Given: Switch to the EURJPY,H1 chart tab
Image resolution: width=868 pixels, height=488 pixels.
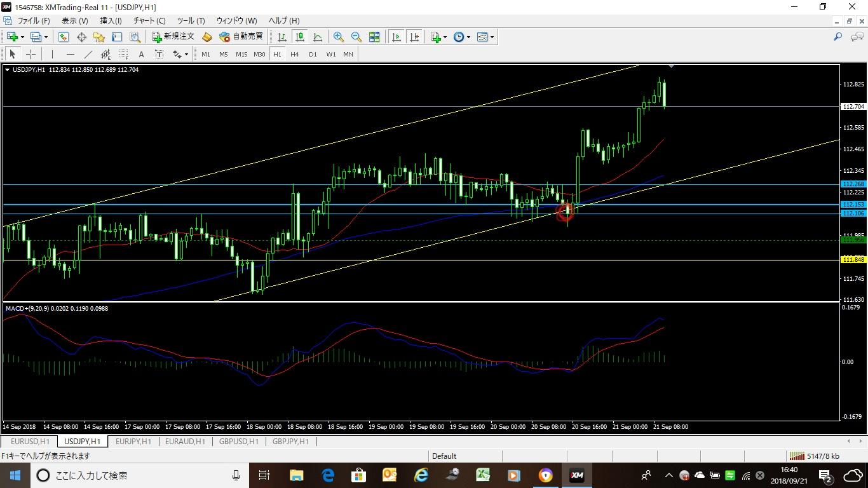Looking at the screenshot, I should pyautogui.click(x=133, y=441).
